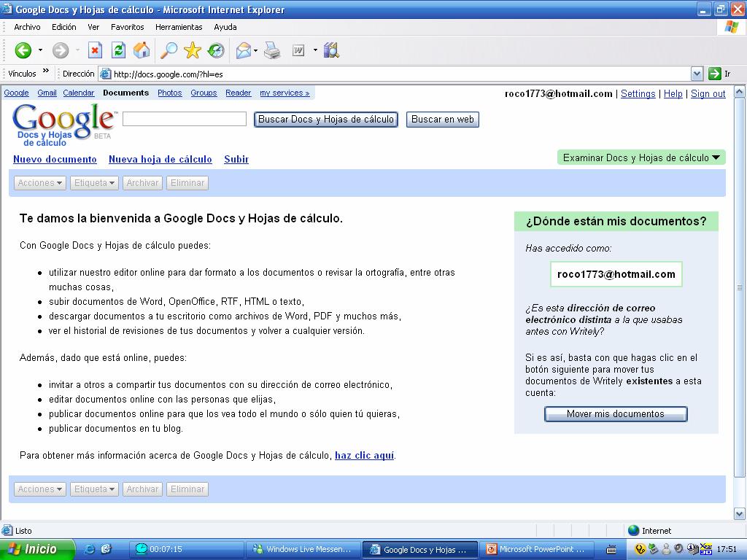Open the top Etiqueta dropdown
The height and width of the screenshot is (560, 747).
tap(94, 183)
